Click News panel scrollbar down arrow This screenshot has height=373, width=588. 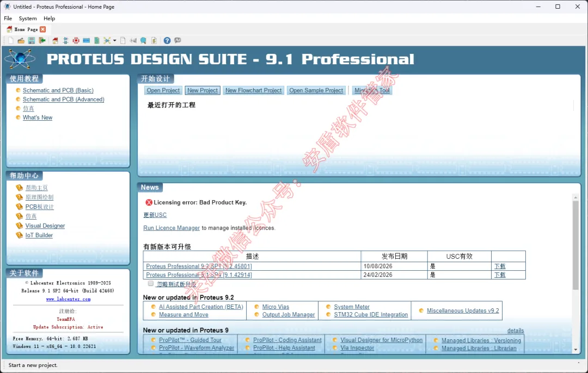[x=575, y=350]
